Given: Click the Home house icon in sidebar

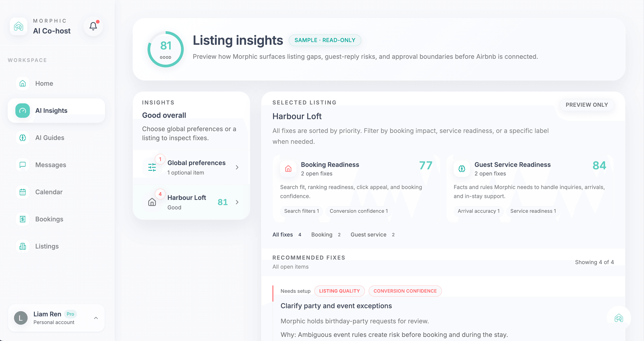Looking at the screenshot, I should point(22,83).
